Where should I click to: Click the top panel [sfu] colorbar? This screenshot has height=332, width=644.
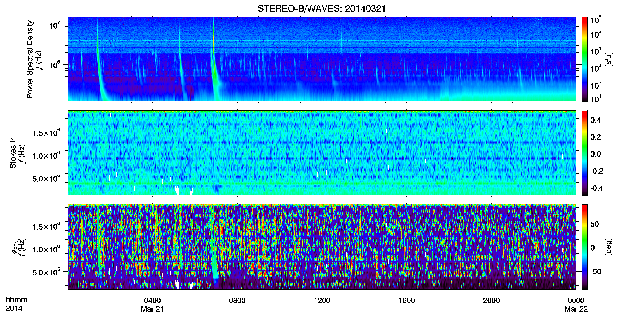point(585,59)
